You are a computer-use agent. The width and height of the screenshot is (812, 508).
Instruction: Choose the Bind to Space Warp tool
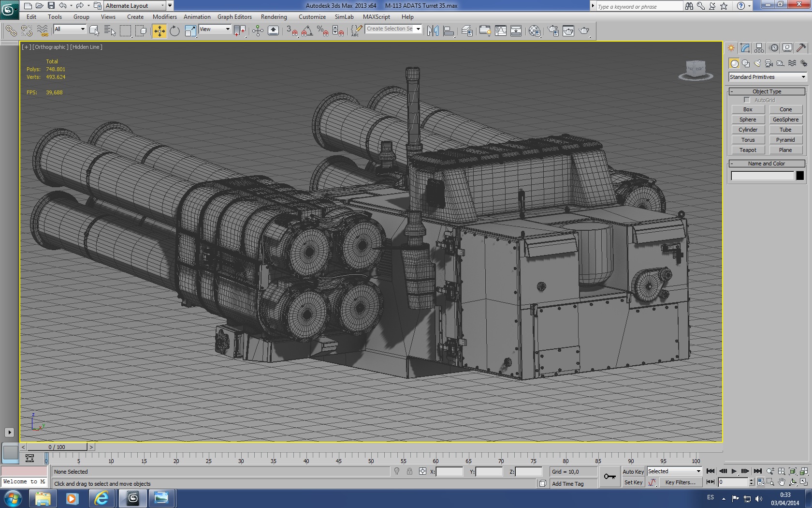(43, 31)
